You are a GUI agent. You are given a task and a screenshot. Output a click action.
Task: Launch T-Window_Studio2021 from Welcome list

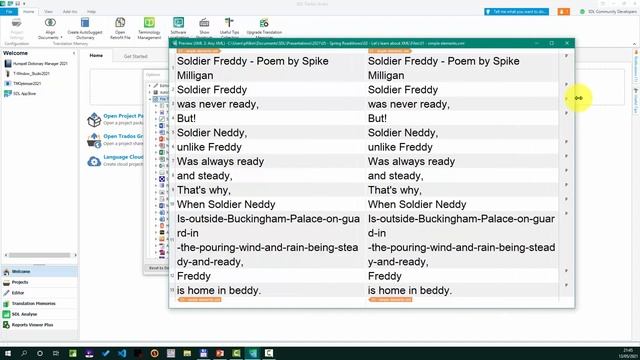(27, 74)
